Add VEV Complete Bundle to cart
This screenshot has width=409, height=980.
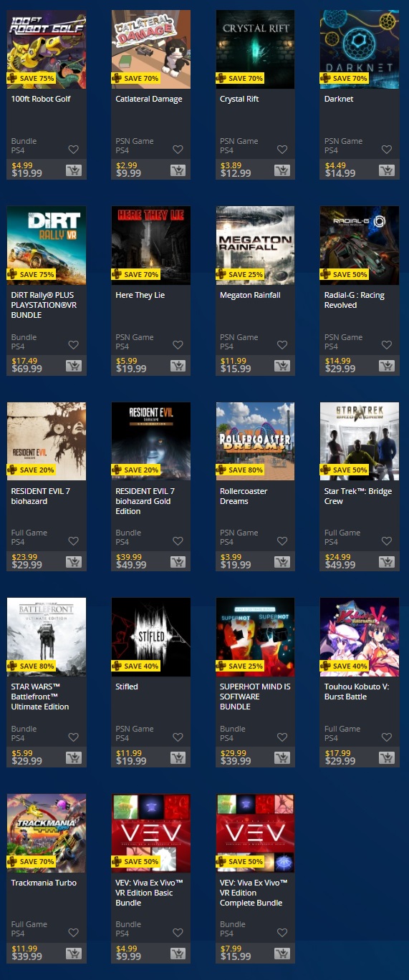(282, 954)
